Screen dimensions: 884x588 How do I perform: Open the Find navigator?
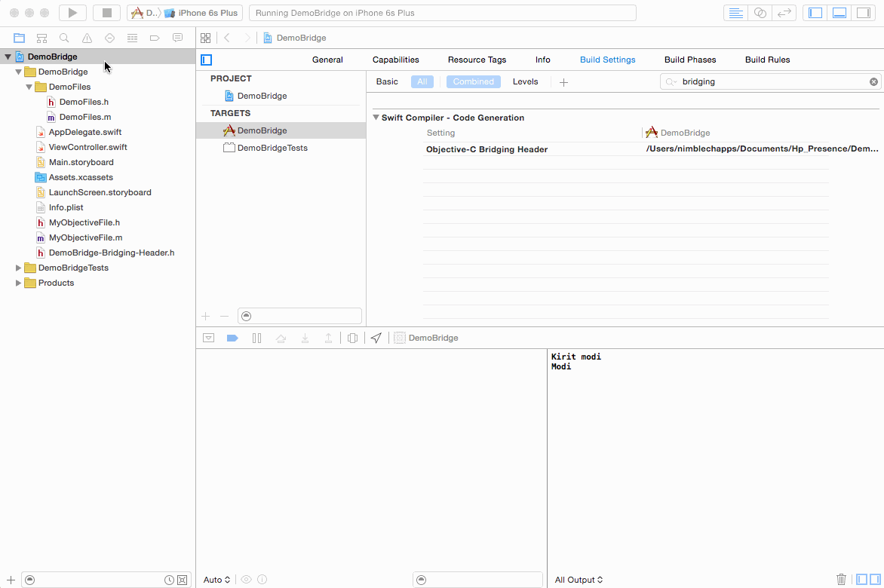click(x=64, y=38)
